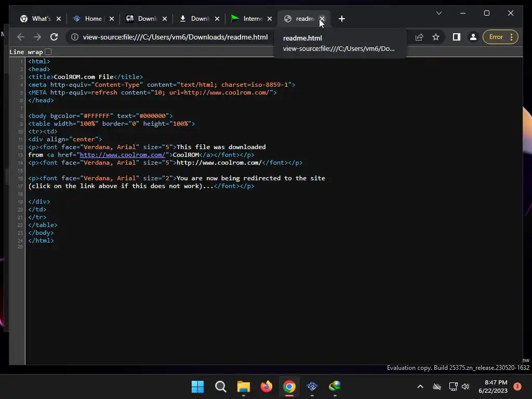
Task: Go back to previous page
Action: (20, 37)
